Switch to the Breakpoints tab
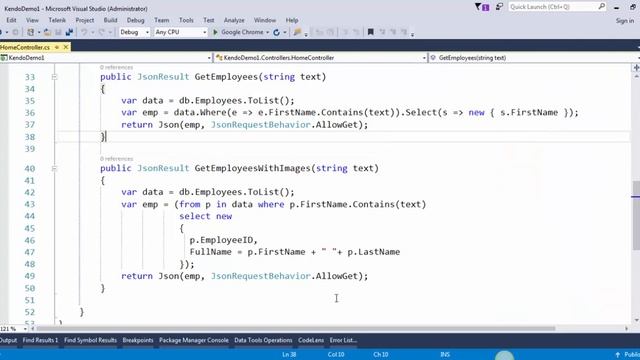The image size is (640, 360). point(138,340)
